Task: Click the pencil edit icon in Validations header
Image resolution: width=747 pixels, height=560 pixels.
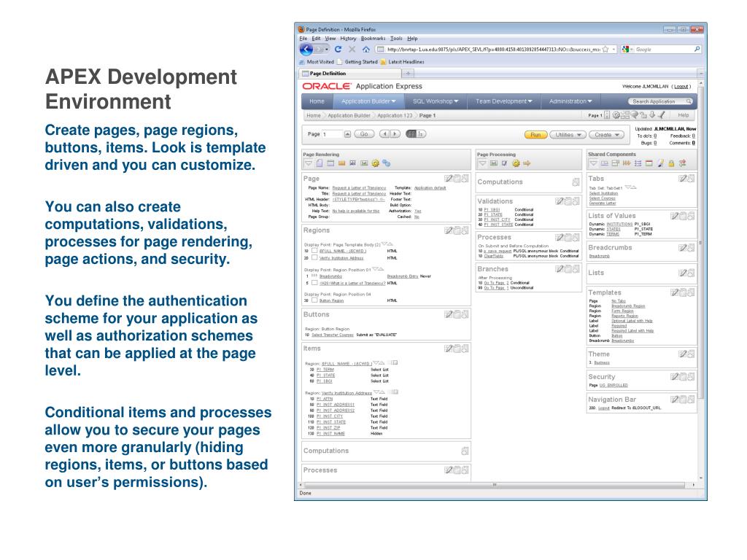Action: [560, 201]
